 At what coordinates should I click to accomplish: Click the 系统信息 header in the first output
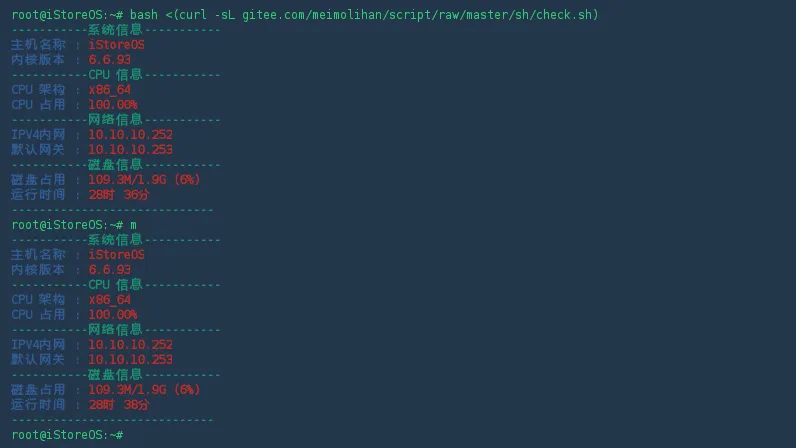115,30
